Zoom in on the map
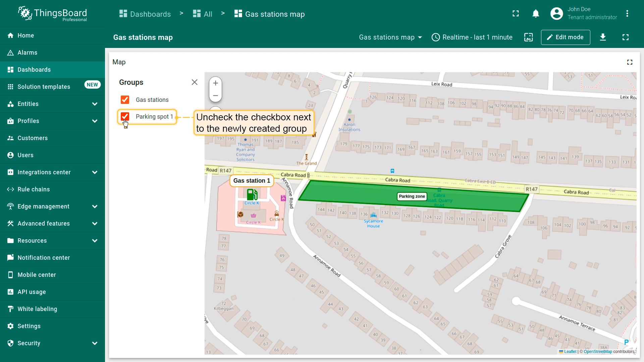The height and width of the screenshot is (362, 644). (x=215, y=83)
